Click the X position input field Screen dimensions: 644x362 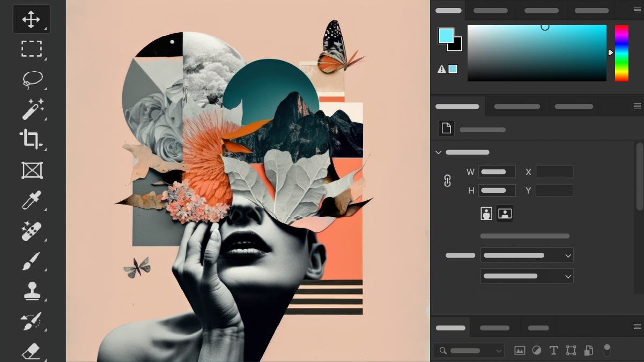click(554, 172)
